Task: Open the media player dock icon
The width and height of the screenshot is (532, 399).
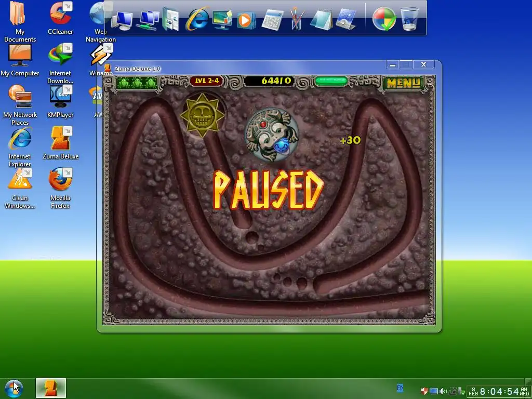Action: (x=246, y=20)
